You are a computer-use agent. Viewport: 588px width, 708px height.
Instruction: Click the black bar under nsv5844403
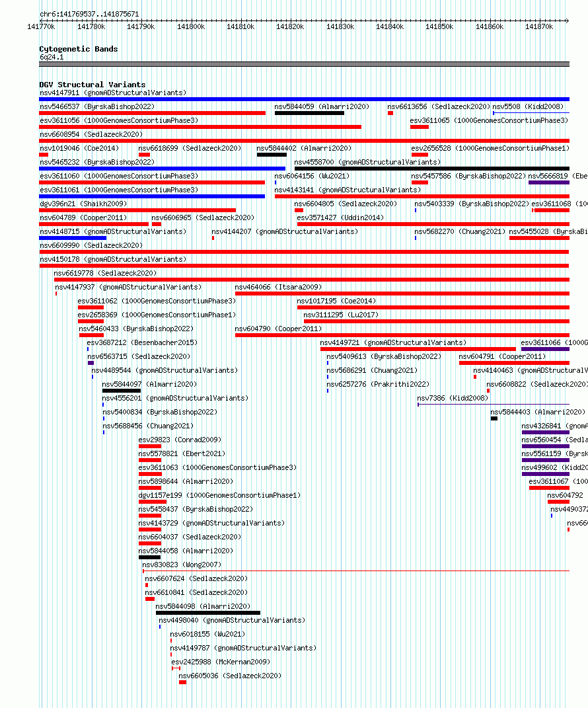[x=494, y=418]
